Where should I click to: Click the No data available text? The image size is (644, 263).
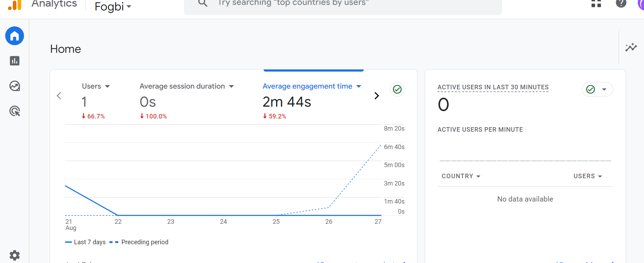525,199
